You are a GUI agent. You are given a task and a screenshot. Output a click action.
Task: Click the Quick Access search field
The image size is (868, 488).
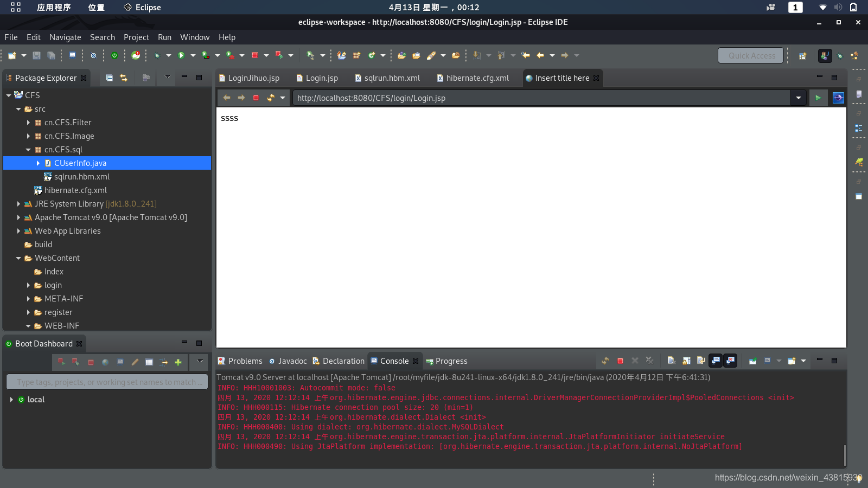(x=751, y=55)
